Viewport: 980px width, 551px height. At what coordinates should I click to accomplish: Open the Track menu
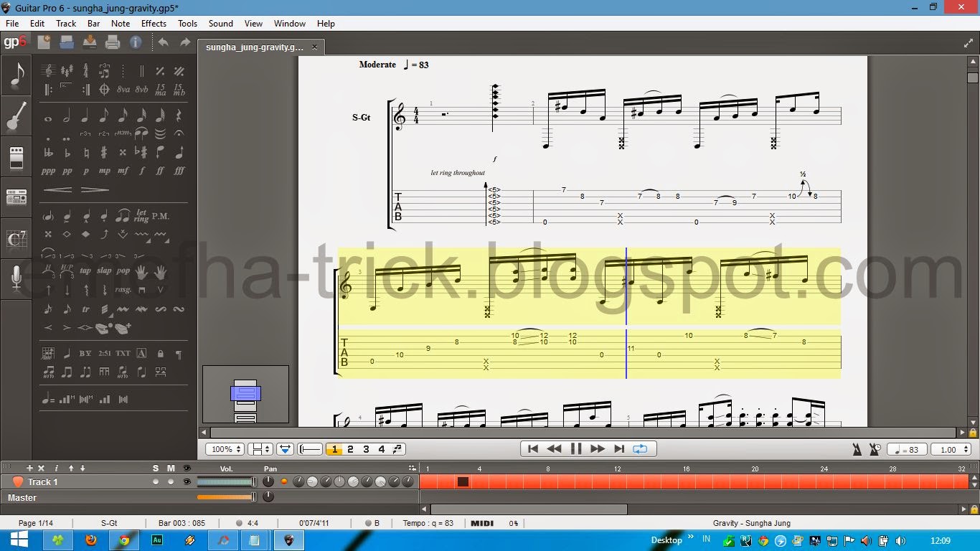66,23
